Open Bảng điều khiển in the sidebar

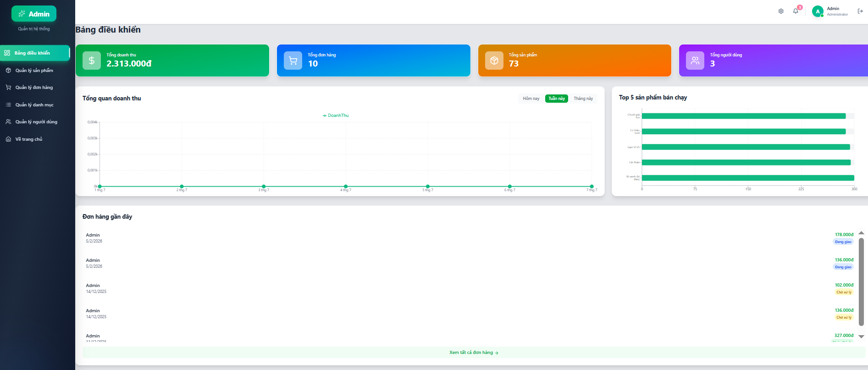tap(35, 53)
